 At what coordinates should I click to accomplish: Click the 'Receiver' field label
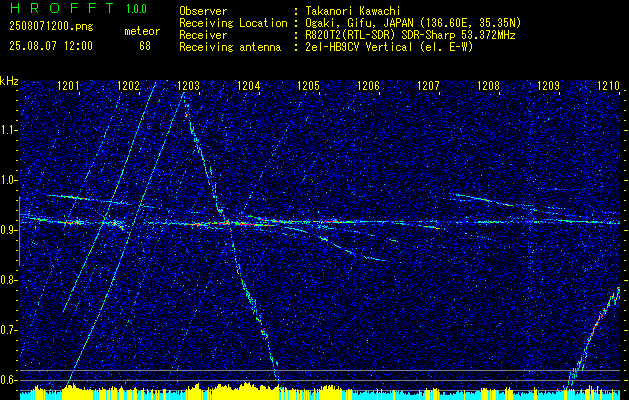pos(203,35)
